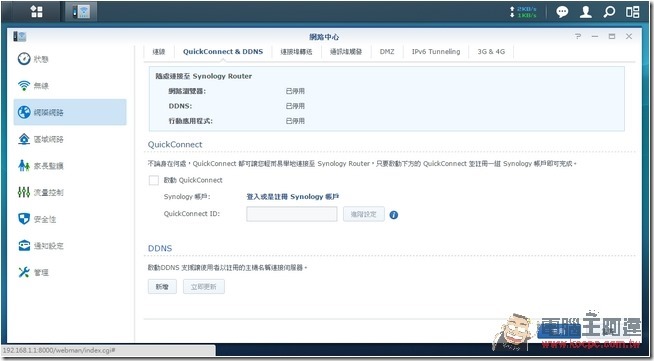Switch to the 連接埠觸發 port triggering tab
The width and height of the screenshot is (654, 361).
click(346, 52)
